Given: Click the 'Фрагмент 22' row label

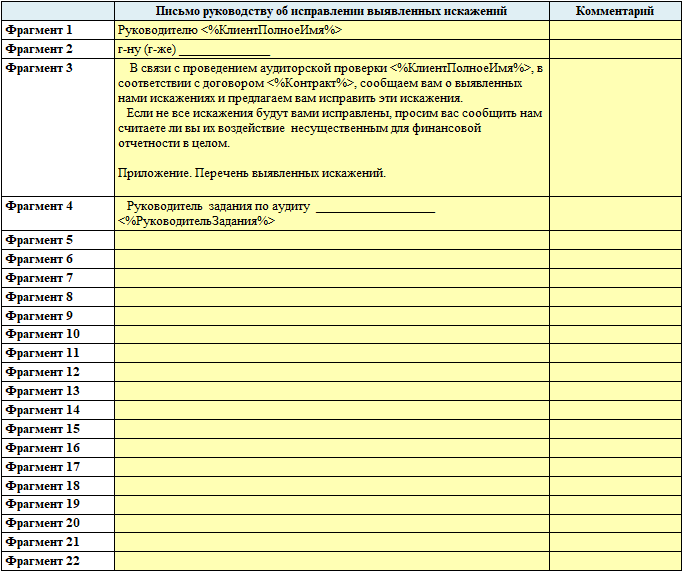Looking at the screenshot, I should pos(58,561).
